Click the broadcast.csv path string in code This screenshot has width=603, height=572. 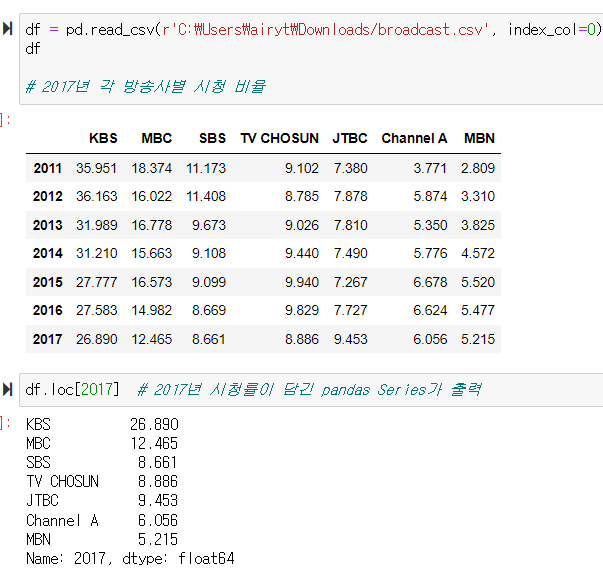(x=325, y=30)
